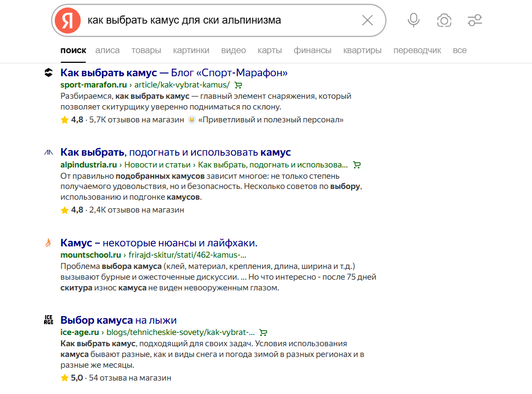The image size is (532, 394).
Task: Switch to the карты tab
Action: coord(269,50)
